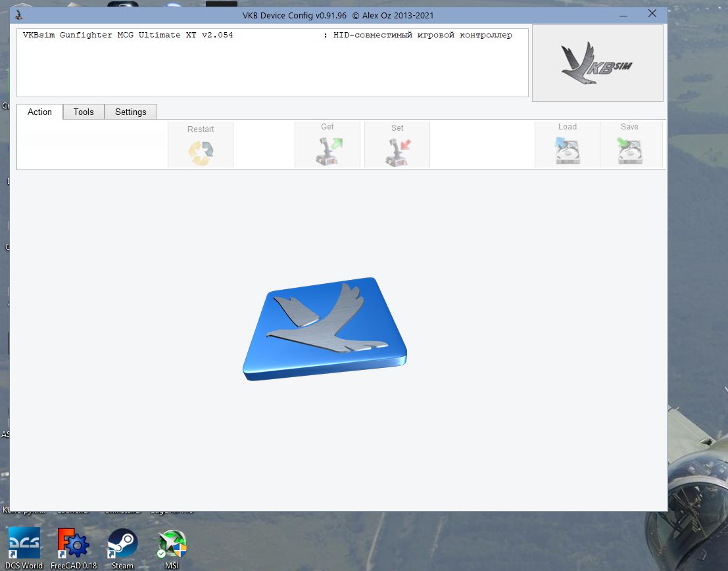Close the VKB Device Config window
This screenshot has width=728, height=571.
click(x=652, y=14)
